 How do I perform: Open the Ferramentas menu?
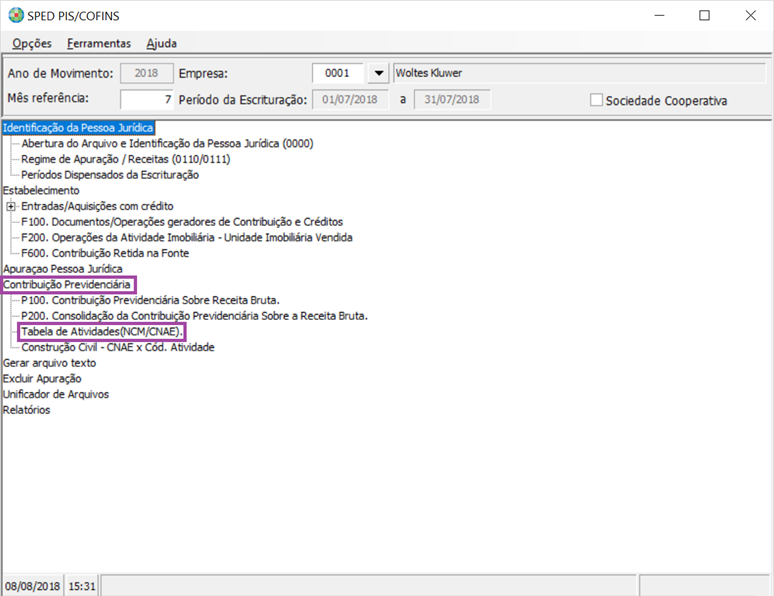point(98,43)
